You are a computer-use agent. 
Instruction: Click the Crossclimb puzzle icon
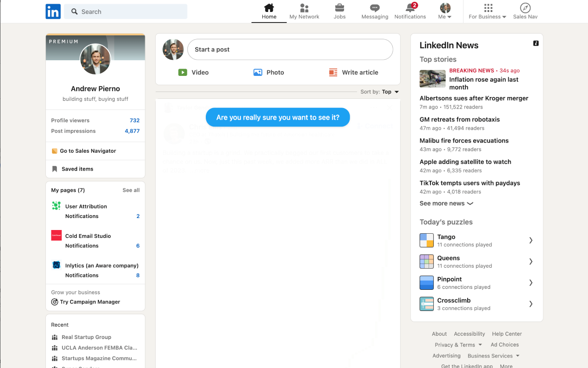pyautogui.click(x=427, y=304)
